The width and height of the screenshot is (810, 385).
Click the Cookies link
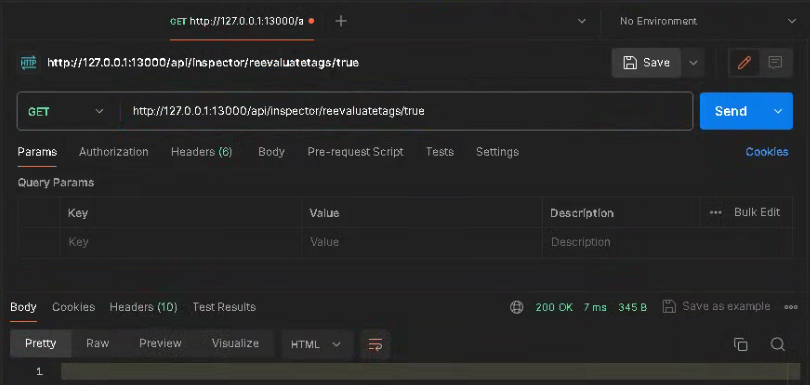click(767, 152)
